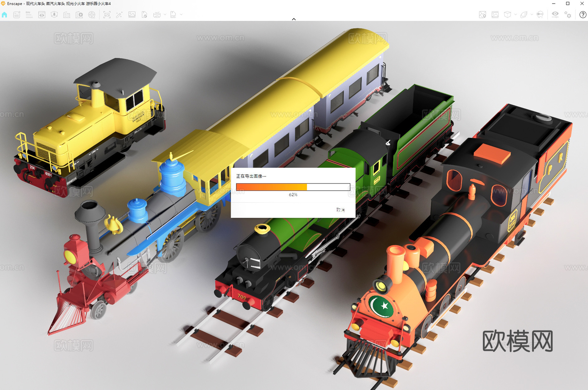This screenshot has height=390, width=588.
Task: Open the BIM information panel
Action: (x=29, y=15)
